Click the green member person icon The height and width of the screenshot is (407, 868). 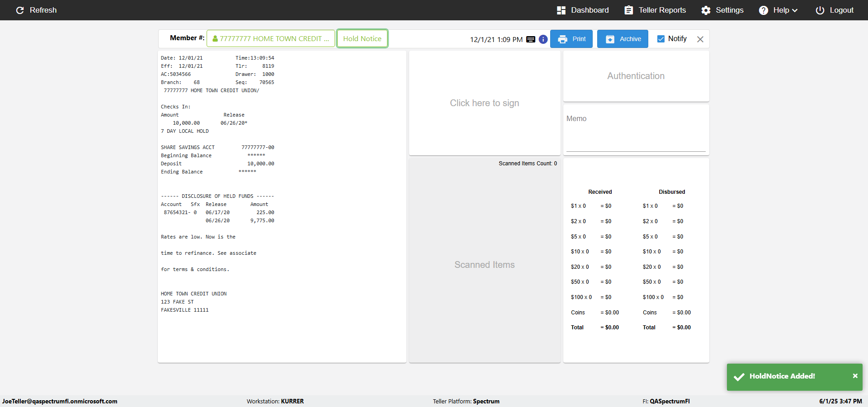click(x=215, y=39)
